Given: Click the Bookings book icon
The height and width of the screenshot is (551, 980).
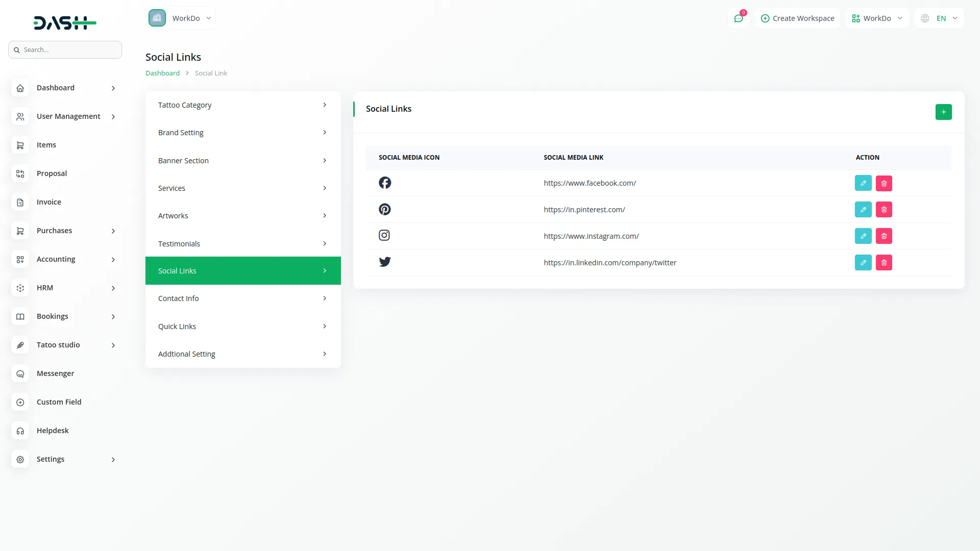Looking at the screenshot, I should pos(20,316).
